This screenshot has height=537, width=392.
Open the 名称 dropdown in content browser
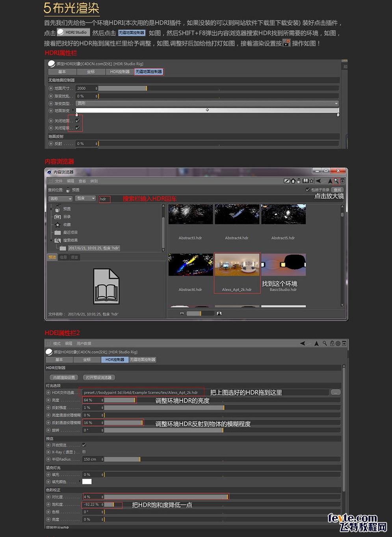[60, 198]
